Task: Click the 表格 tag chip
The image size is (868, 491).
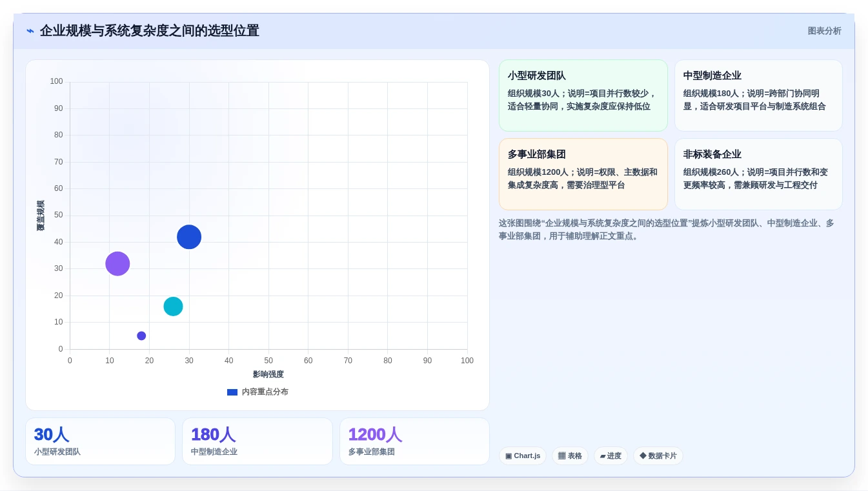Action: click(x=570, y=456)
